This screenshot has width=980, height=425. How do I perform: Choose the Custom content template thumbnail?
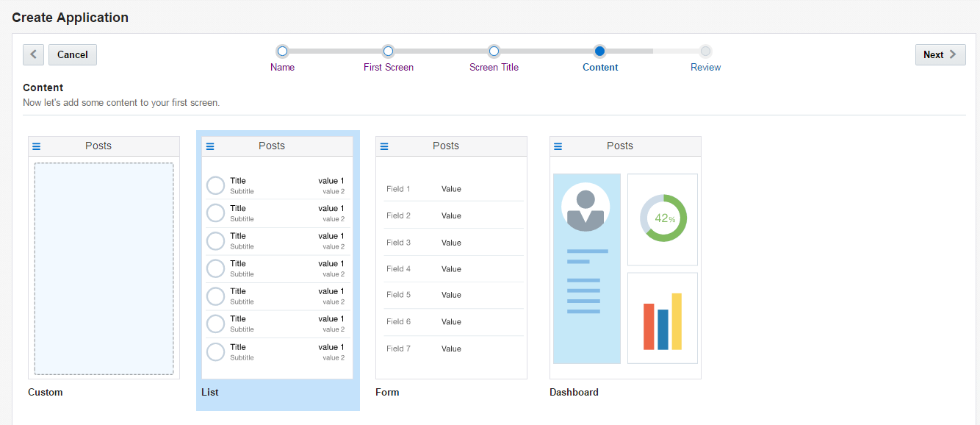104,257
